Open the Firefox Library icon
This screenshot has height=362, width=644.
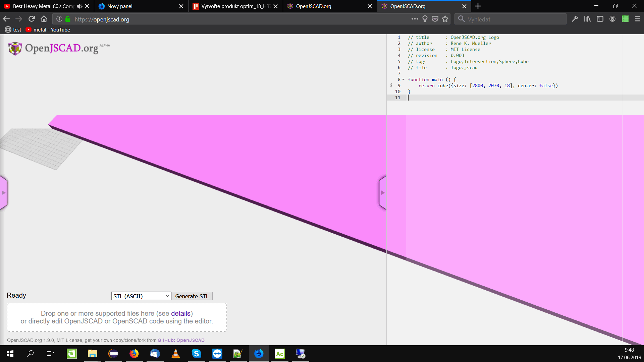click(x=587, y=19)
